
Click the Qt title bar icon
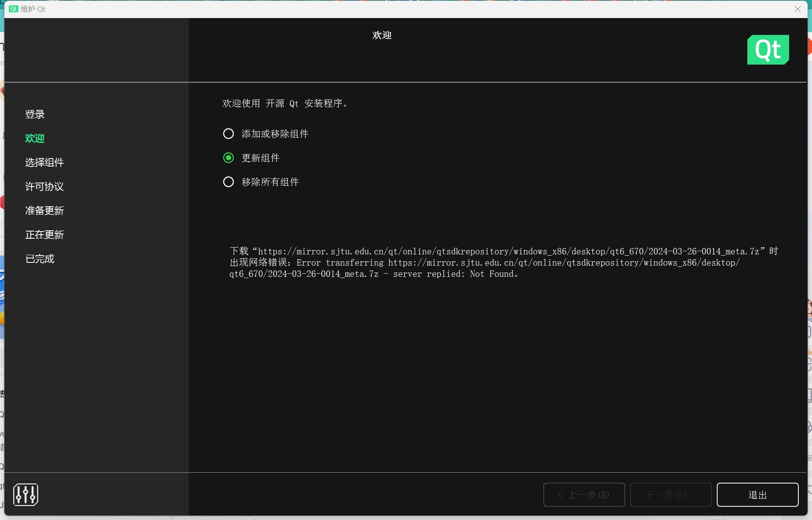[x=14, y=9]
